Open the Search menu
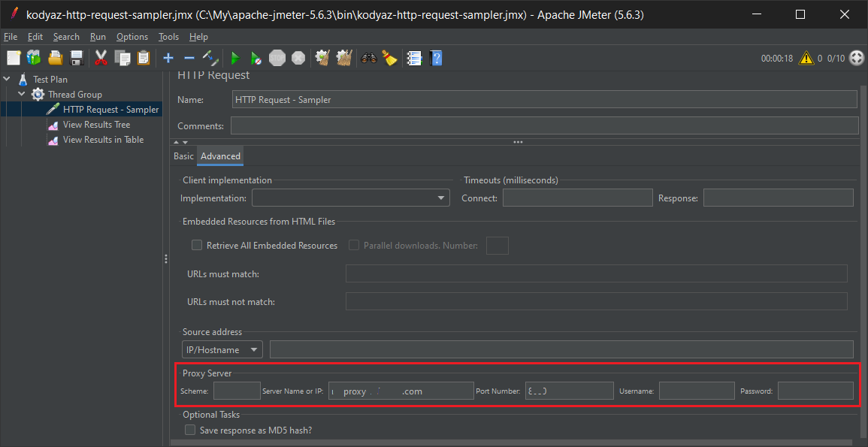Image resolution: width=868 pixels, height=447 pixels. pos(66,37)
